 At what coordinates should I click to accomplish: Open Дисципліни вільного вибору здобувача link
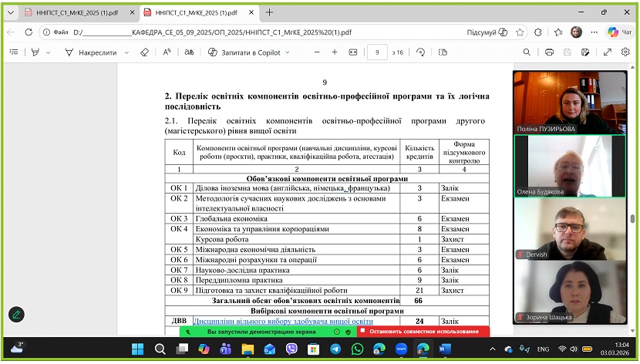(x=283, y=321)
